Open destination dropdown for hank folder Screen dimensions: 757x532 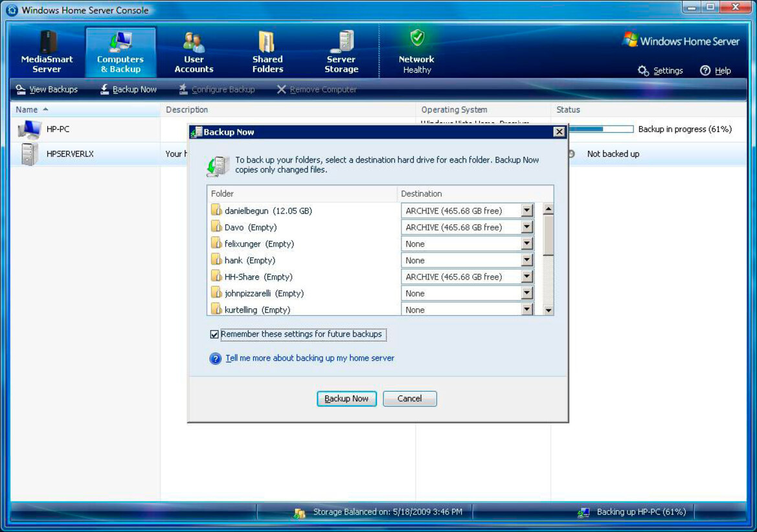tap(527, 260)
